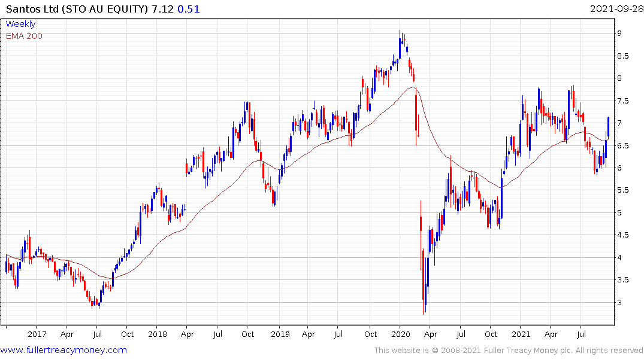Viewport: 644px width, 359px height.
Task: Click the y-axis price label 5.5
Action: click(622, 190)
